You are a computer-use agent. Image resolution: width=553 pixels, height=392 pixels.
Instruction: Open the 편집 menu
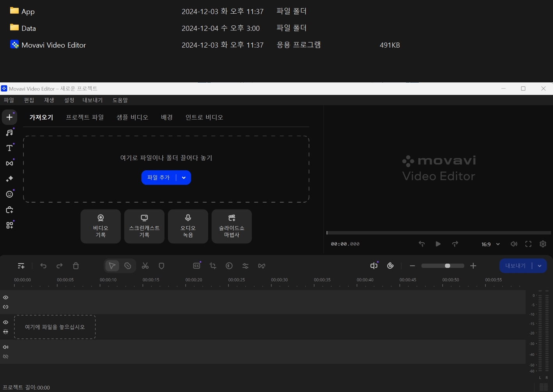29,100
